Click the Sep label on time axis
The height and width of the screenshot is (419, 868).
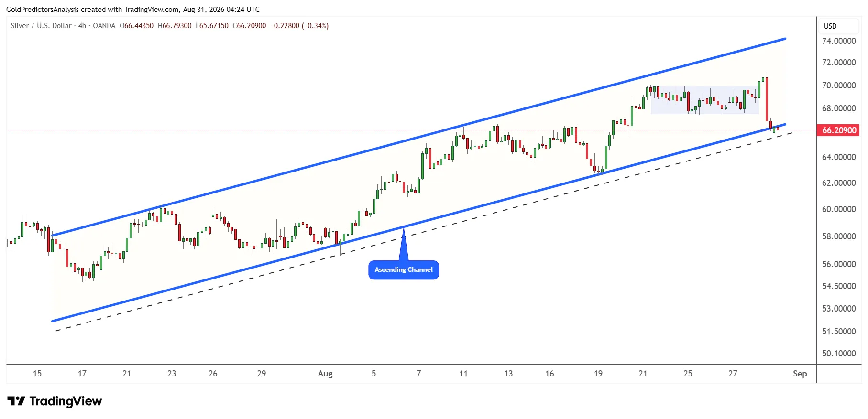pos(800,374)
